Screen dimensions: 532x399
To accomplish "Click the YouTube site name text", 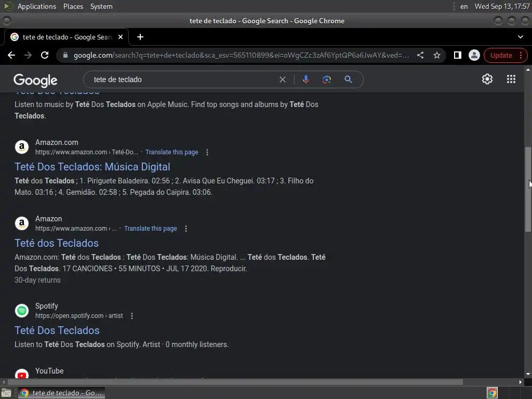I will tap(49, 371).
